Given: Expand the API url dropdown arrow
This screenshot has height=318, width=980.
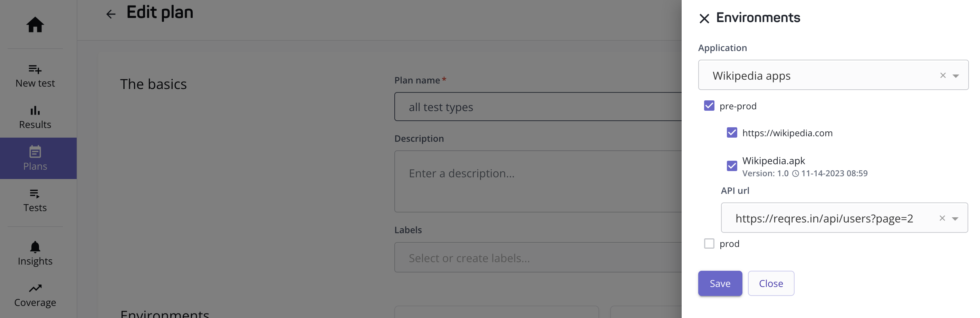Looking at the screenshot, I should (955, 218).
